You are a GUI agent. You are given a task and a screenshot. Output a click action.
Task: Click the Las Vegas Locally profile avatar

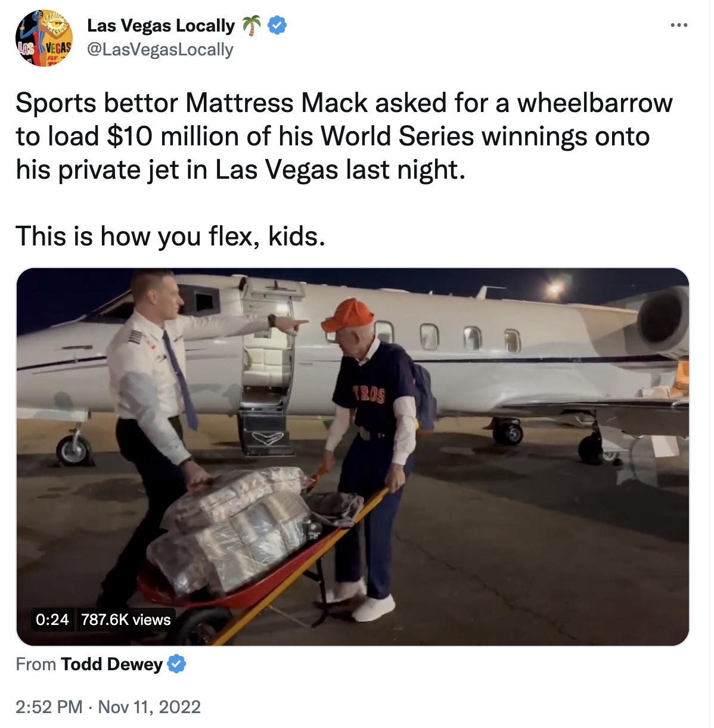(x=44, y=38)
